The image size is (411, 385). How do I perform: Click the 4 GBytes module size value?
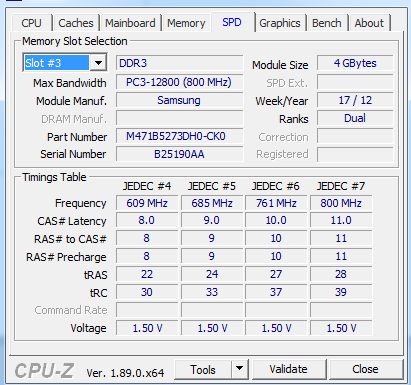pos(355,63)
